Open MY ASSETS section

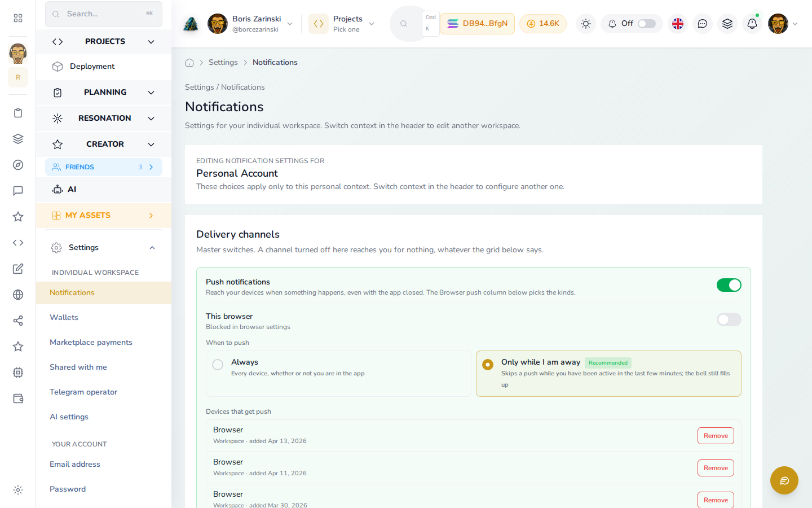[x=104, y=216]
